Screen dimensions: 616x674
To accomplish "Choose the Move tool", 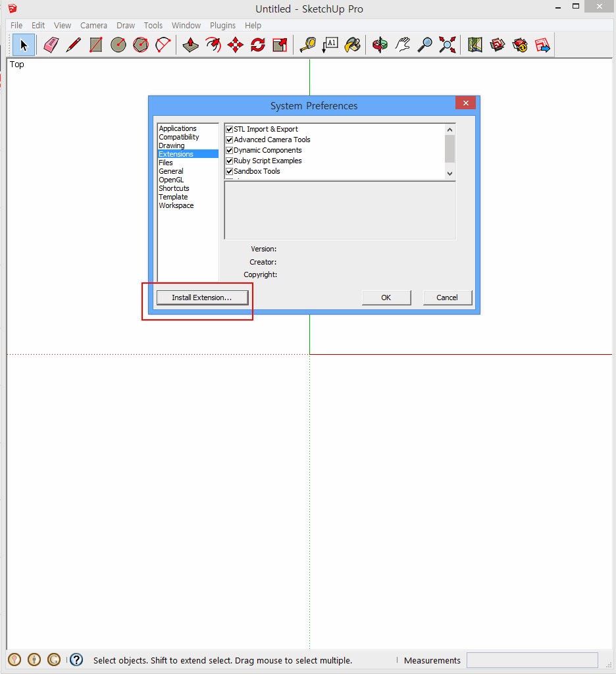I will 236,45.
